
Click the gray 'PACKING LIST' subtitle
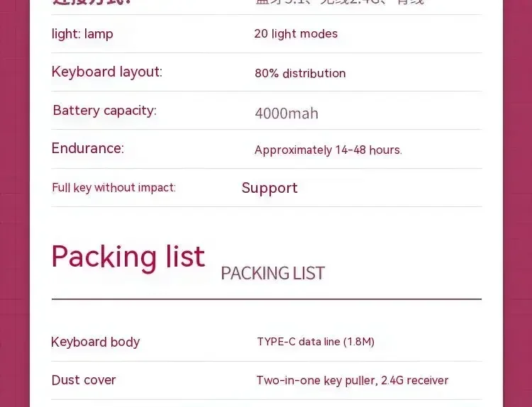[x=273, y=274]
